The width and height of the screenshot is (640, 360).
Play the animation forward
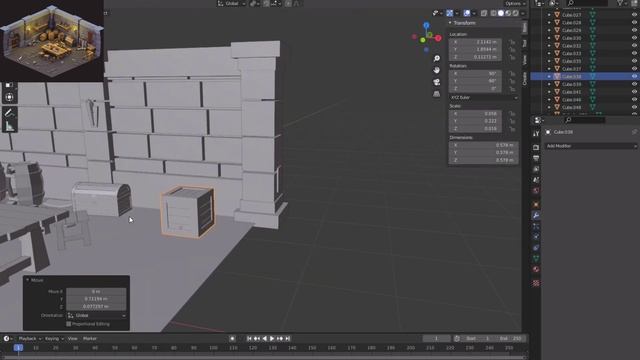pyautogui.click(x=272, y=338)
